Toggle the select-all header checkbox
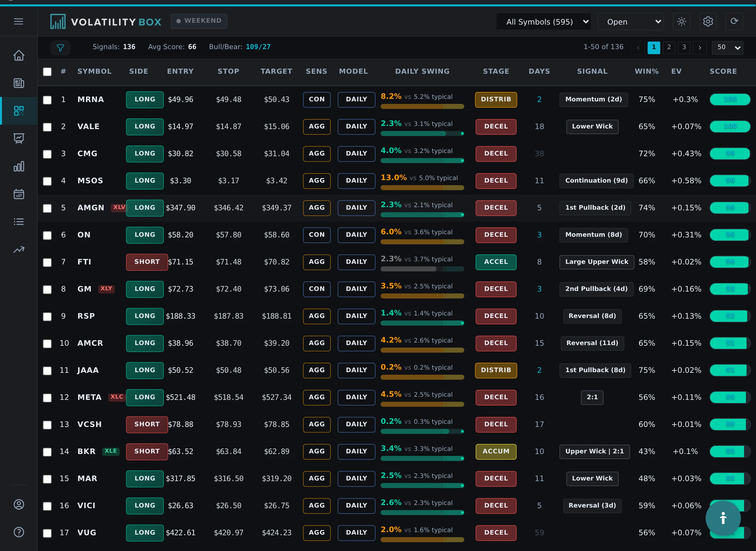Viewport: 756px width, 551px height. [47, 72]
